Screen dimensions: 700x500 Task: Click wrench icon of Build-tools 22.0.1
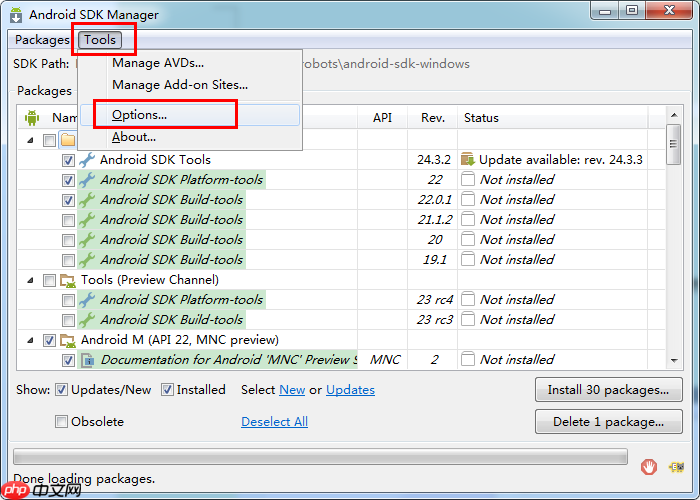pos(87,200)
